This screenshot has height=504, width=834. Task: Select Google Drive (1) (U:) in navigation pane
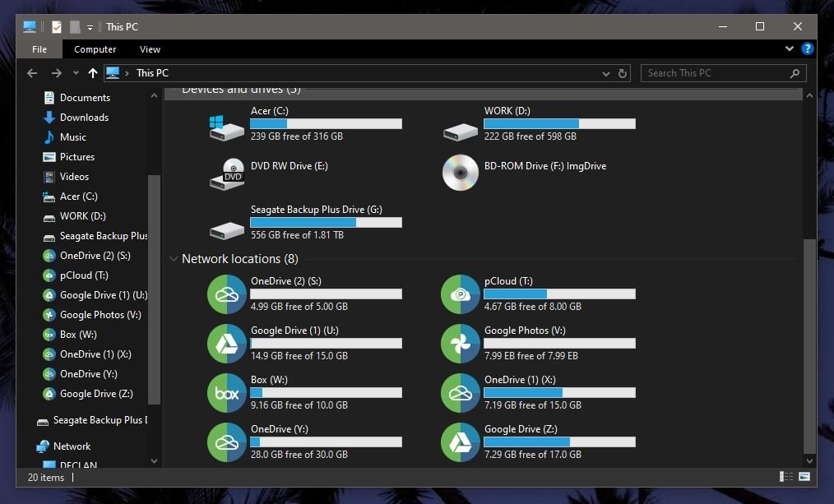[104, 295]
